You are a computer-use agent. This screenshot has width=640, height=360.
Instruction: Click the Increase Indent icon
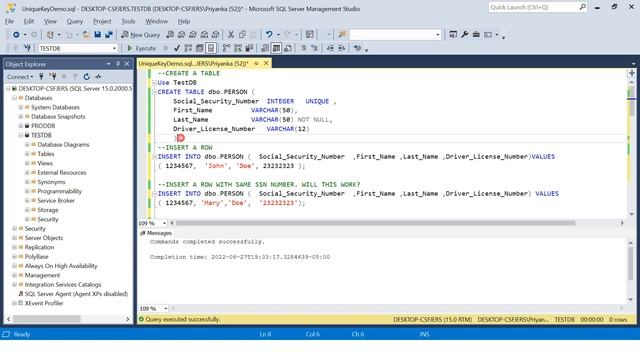pos(341,48)
